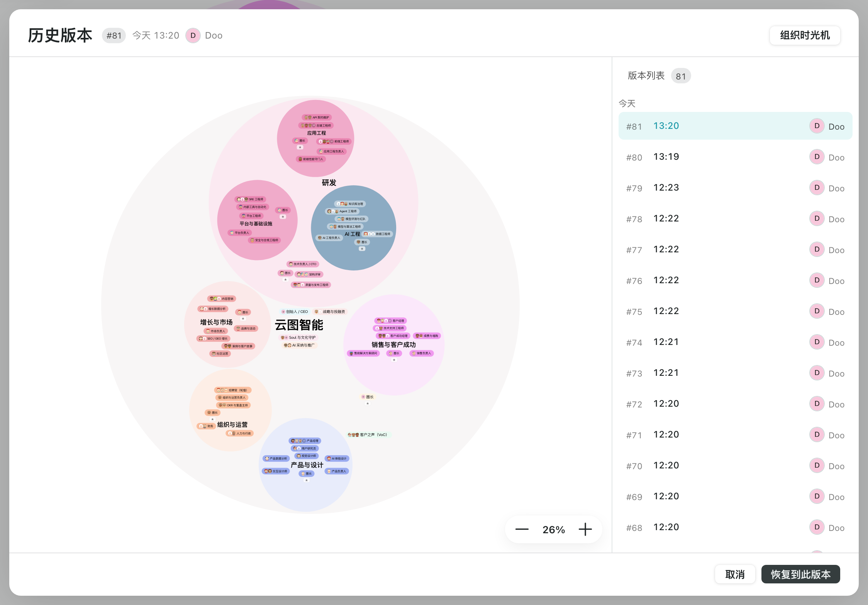Select version #70 in the list

click(735, 465)
